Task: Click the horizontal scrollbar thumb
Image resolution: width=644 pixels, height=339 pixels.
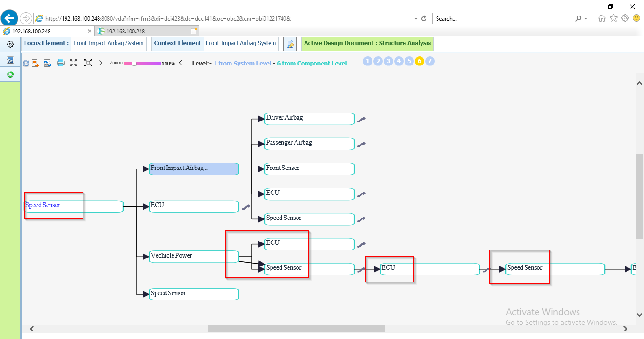Action: (296, 329)
